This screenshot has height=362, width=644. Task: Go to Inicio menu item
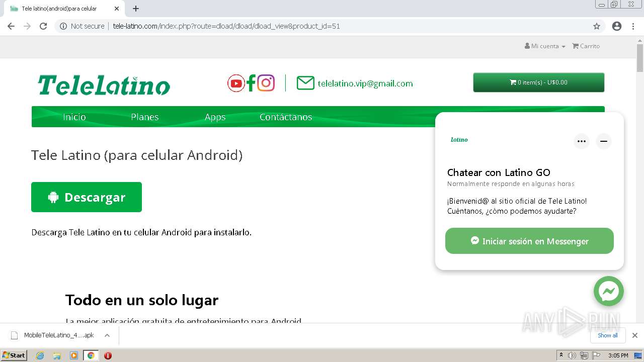(x=74, y=117)
